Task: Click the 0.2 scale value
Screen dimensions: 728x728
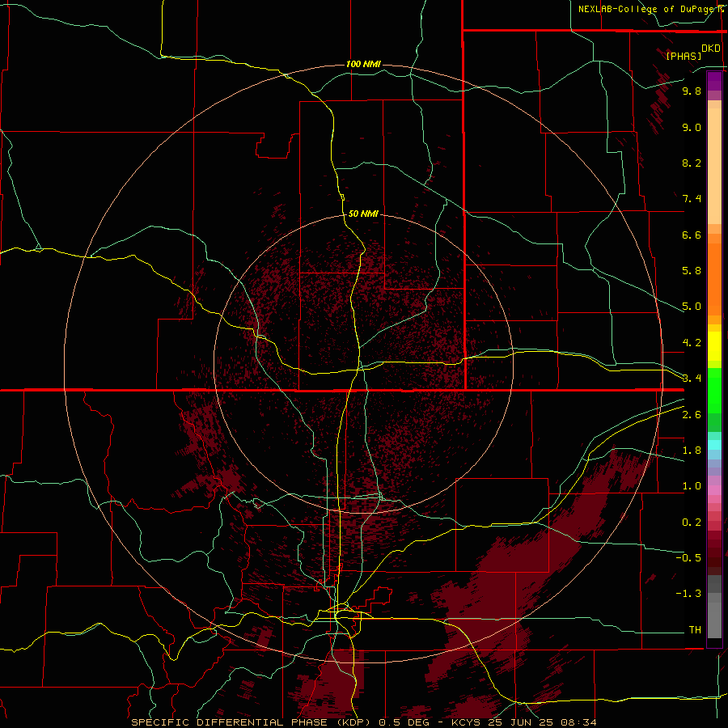Action: pyautogui.click(x=692, y=522)
